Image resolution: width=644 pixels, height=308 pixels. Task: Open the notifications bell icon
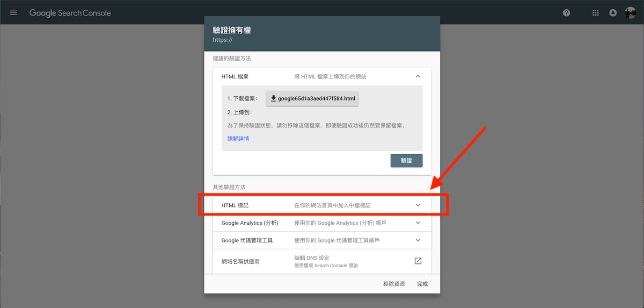[x=613, y=13]
